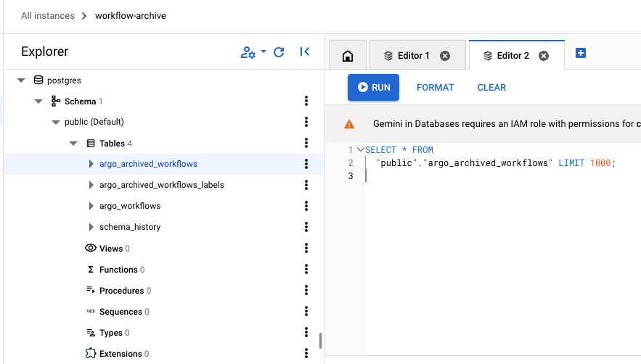
Task: Expand the argo_archived_workflows table
Action: pyautogui.click(x=91, y=164)
